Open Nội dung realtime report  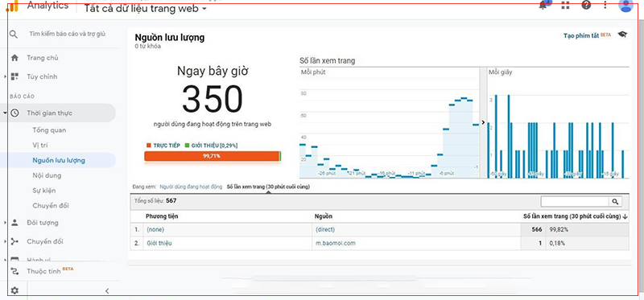[x=47, y=175]
